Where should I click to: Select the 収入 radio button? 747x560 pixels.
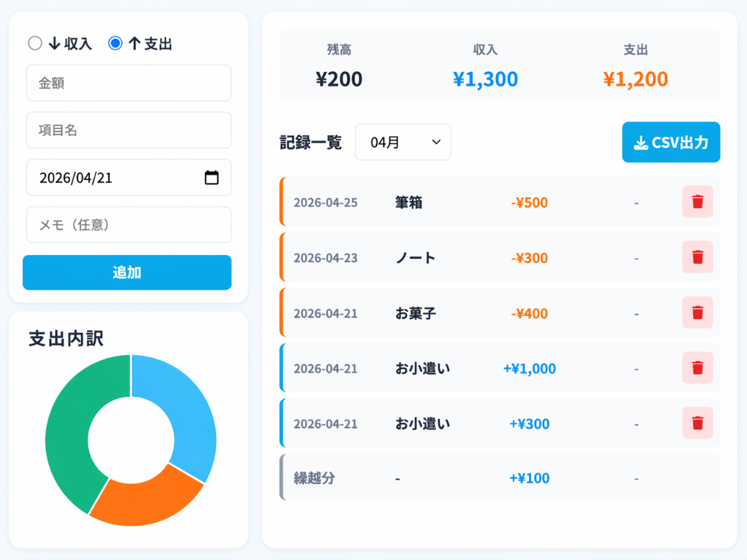click(x=35, y=43)
